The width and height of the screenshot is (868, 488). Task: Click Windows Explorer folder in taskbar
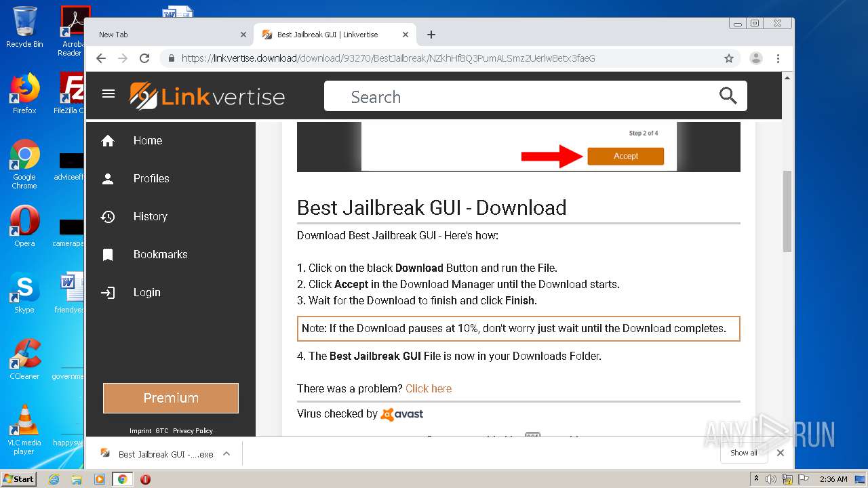click(x=77, y=479)
